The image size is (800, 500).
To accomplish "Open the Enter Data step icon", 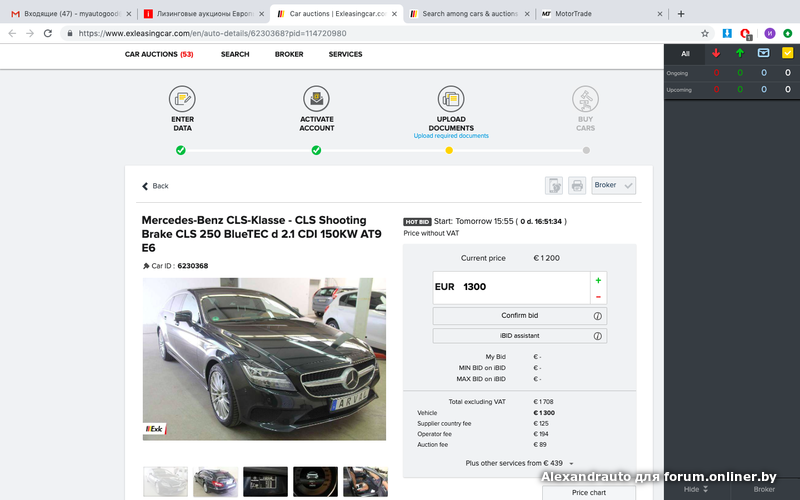I will (182, 98).
